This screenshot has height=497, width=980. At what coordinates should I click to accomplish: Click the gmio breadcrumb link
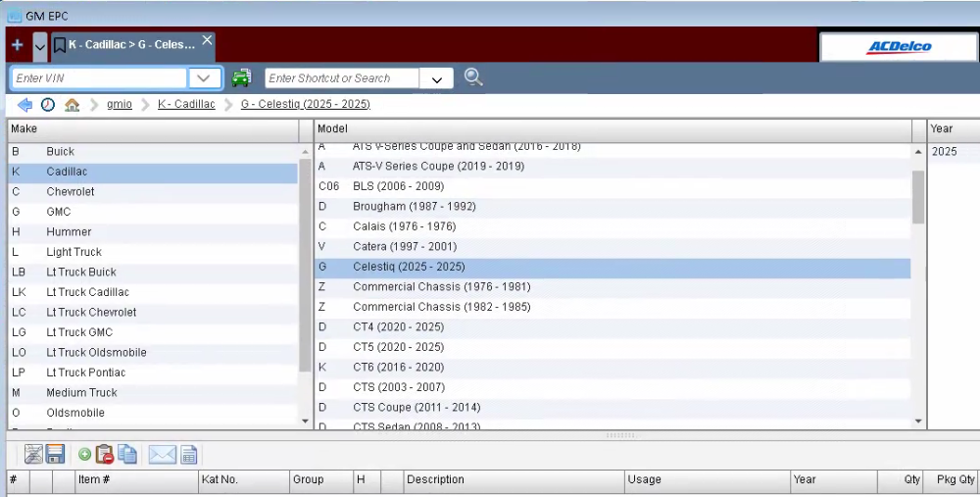(120, 104)
